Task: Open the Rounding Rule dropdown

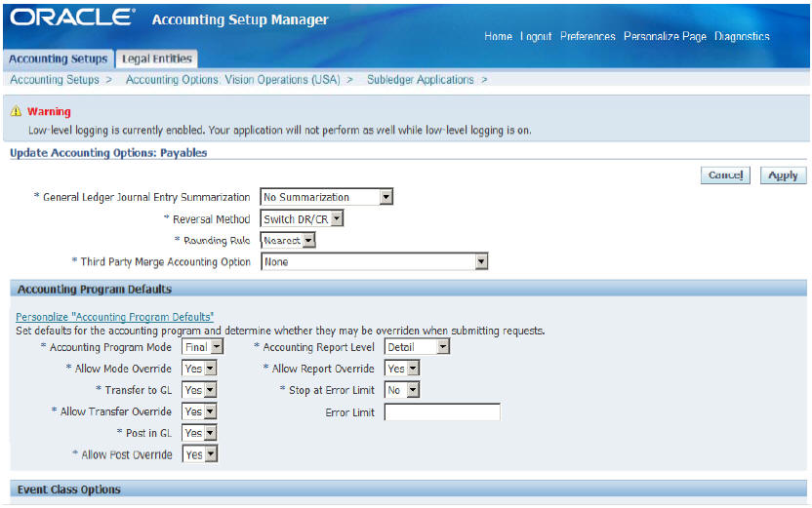Action: (x=288, y=240)
